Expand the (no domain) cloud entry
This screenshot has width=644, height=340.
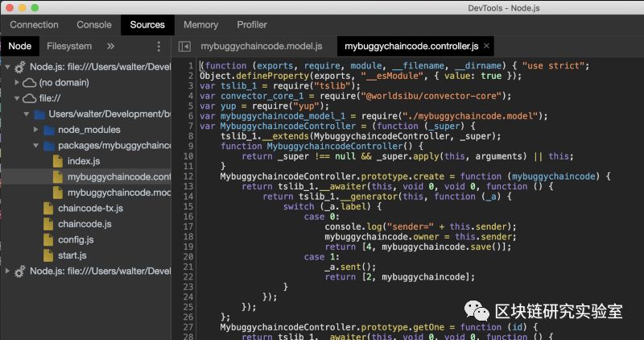(18, 82)
